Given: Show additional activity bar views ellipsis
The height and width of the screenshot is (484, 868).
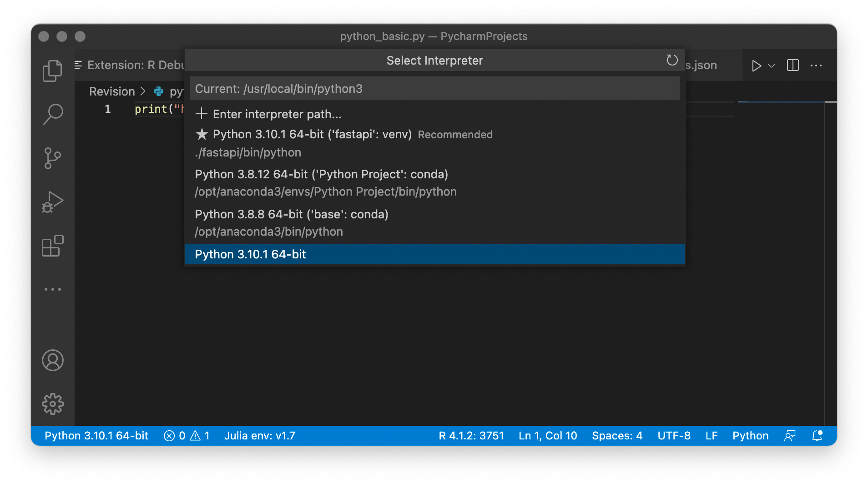Looking at the screenshot, I should click(x=52, y=289).
